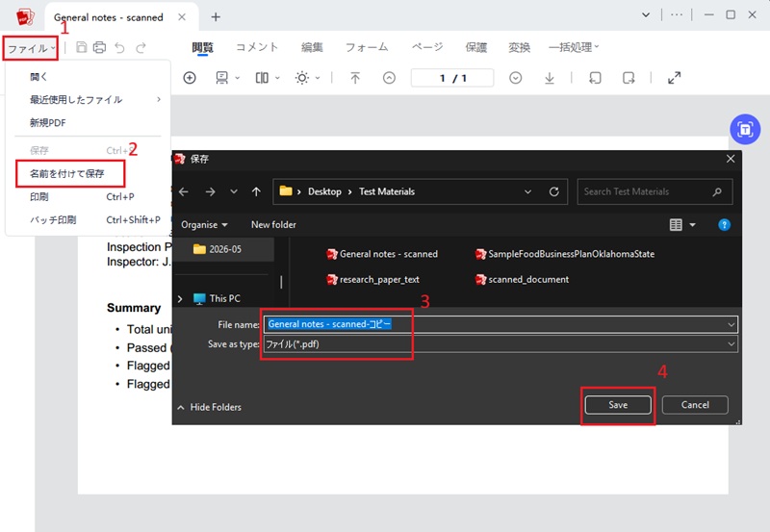Click the Back arrow in save dialog
The width and height of the screenshot is (770, 532).
coord(184,191)
